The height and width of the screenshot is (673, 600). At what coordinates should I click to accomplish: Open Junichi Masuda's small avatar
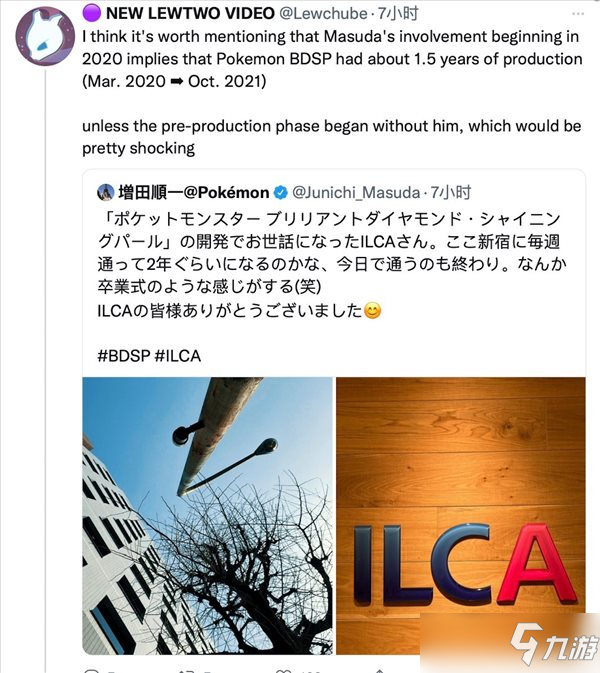pyautogui.click(x=106, y=192)
